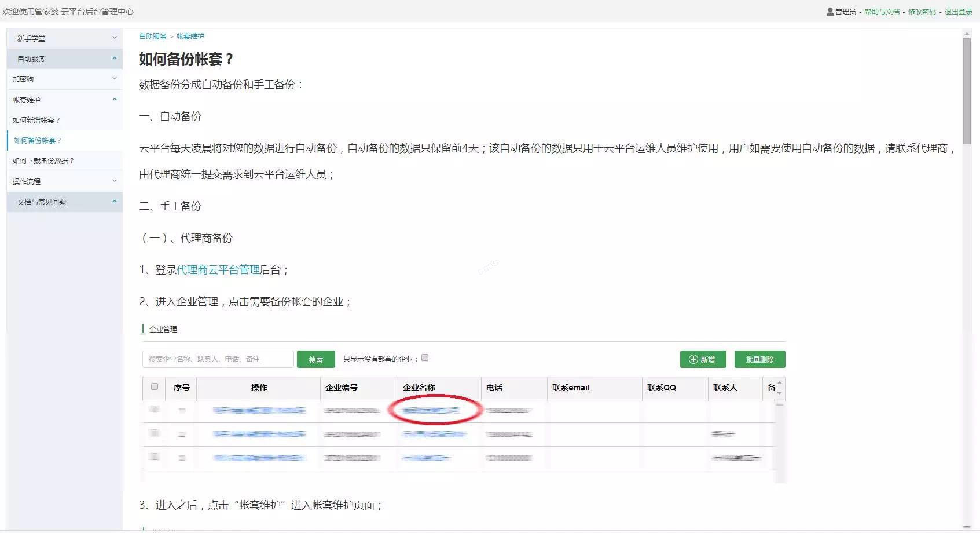Select the 文档与常见问题 sidebar label
Screen dimensions: 980x533
(42, 202)
